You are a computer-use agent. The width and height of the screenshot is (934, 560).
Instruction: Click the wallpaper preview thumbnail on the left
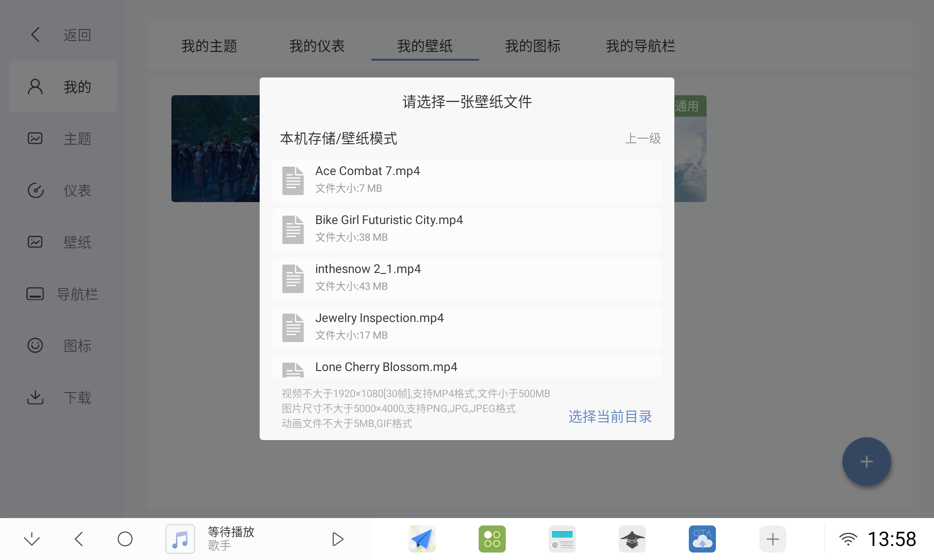(215, 149)
